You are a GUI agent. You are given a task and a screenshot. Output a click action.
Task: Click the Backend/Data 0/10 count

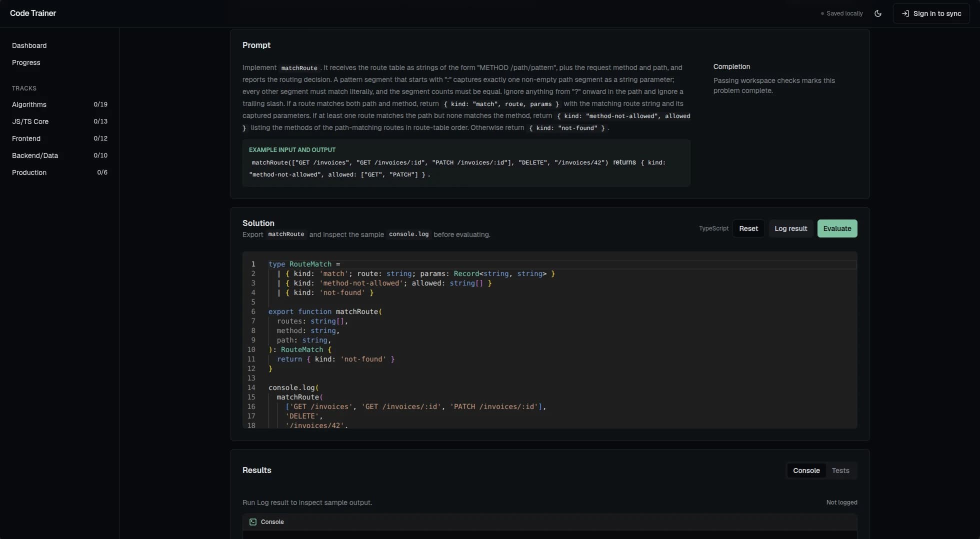pos(100,155)
